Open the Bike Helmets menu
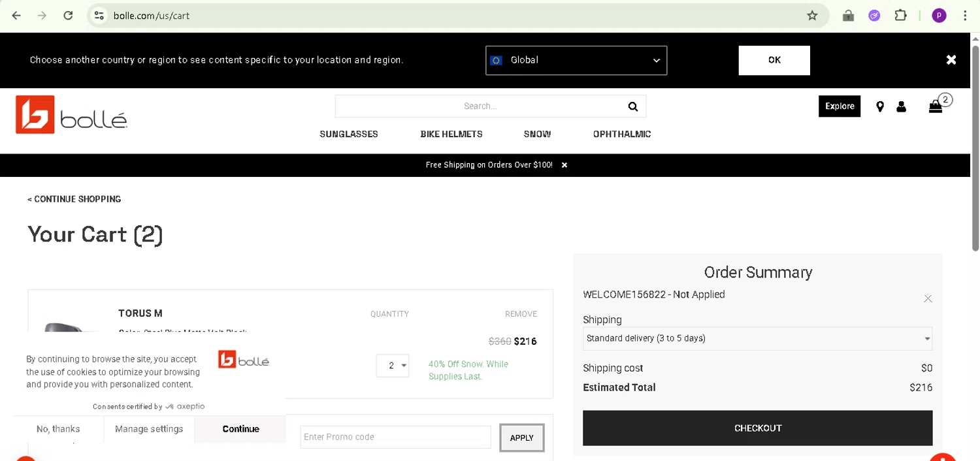 [451, 134]
